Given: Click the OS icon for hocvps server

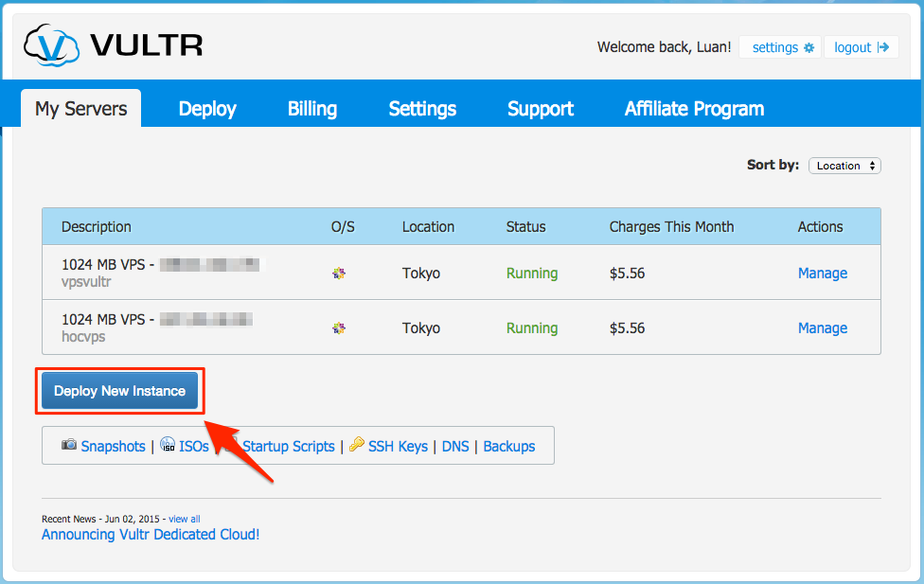Looking at the screenshot, I should coord(339,328).
